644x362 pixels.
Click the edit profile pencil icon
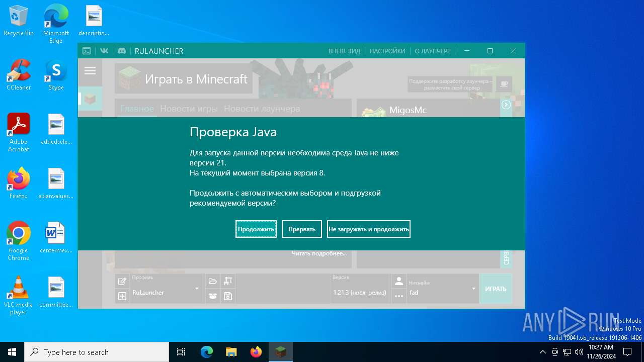point(122,281)
